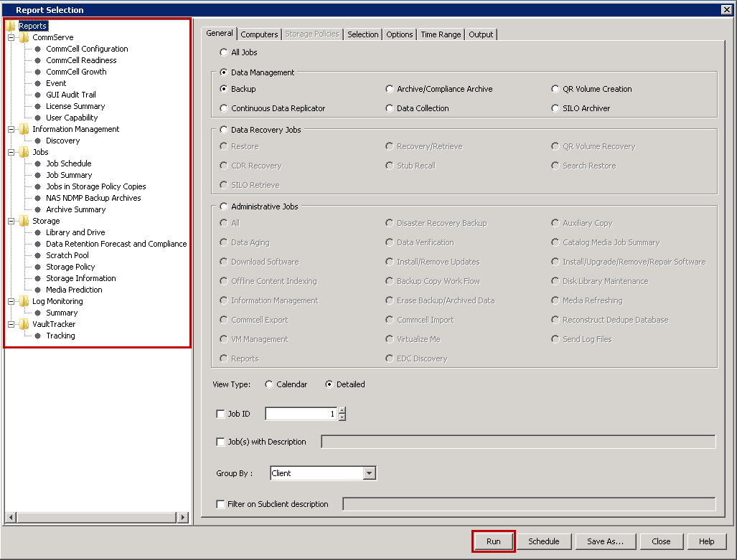Click the Jobs in Storage Policy Copies bullet icon
This screenshot has height=560, width=737.
tap(37, 186)
